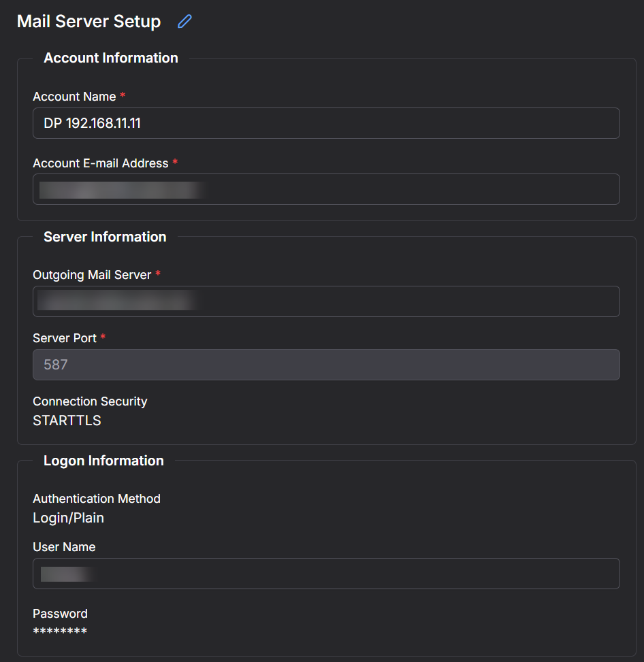Image resolution: width=644 pixels, height=662 pixels.
Task: Click the Account Name input field
Action: pyautogui.click(x=326, y=123)
